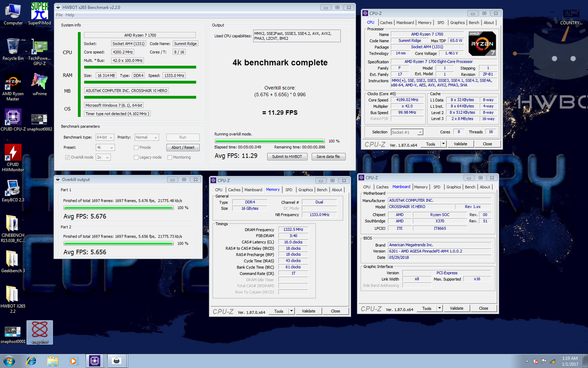This screenshot has height=368, width=588.
Task: Open EasyBCD 2.3 desktop icon
Action: point(13,191)
